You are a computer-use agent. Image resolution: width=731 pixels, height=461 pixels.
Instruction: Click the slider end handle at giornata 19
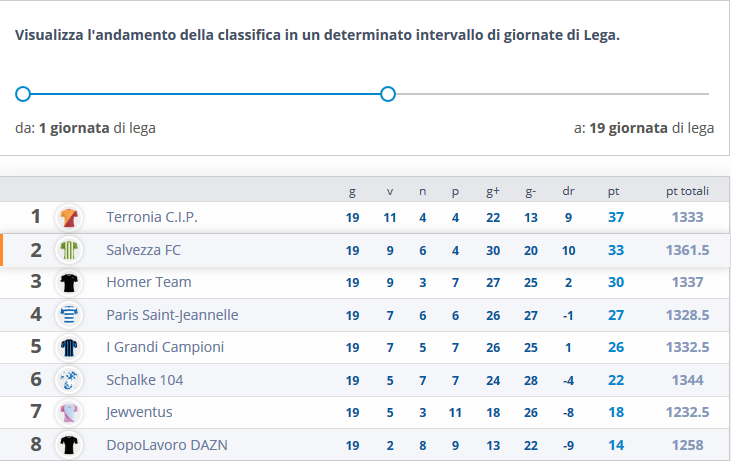point(388,94)
